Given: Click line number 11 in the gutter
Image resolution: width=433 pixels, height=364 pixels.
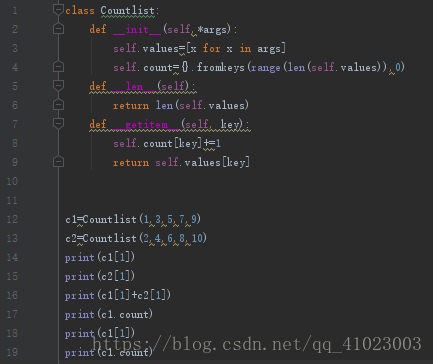Looking at the screenshot, I should [x=12, y=200].
